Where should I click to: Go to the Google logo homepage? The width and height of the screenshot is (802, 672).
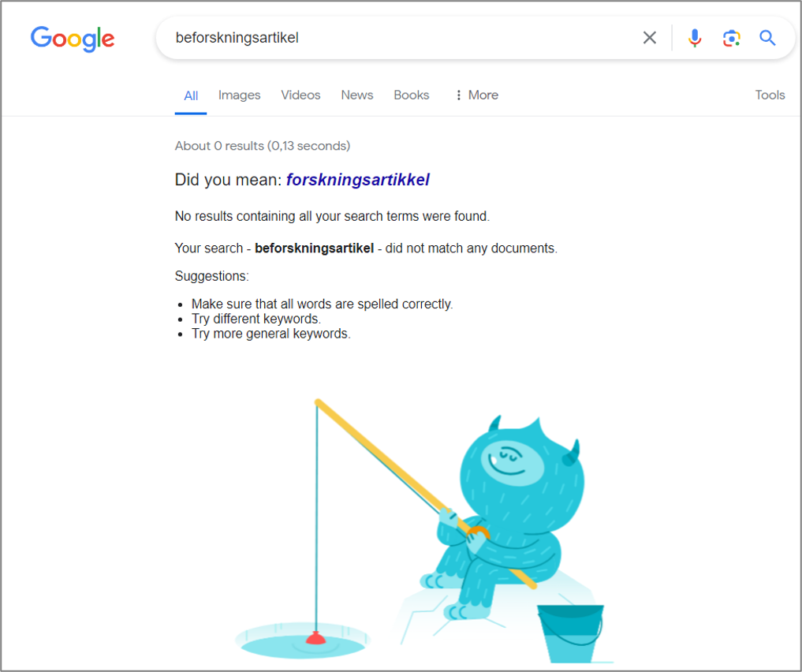(x=73, y=39)
